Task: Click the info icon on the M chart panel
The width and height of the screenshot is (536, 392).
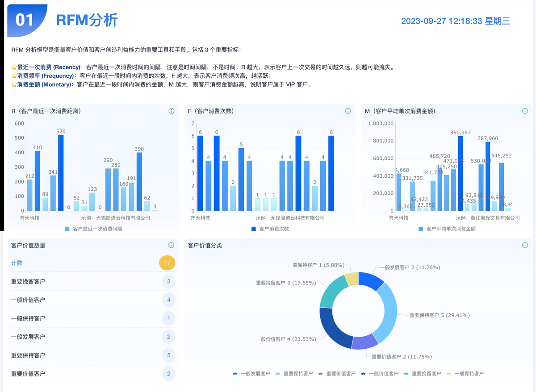Action: coord(525,111)
